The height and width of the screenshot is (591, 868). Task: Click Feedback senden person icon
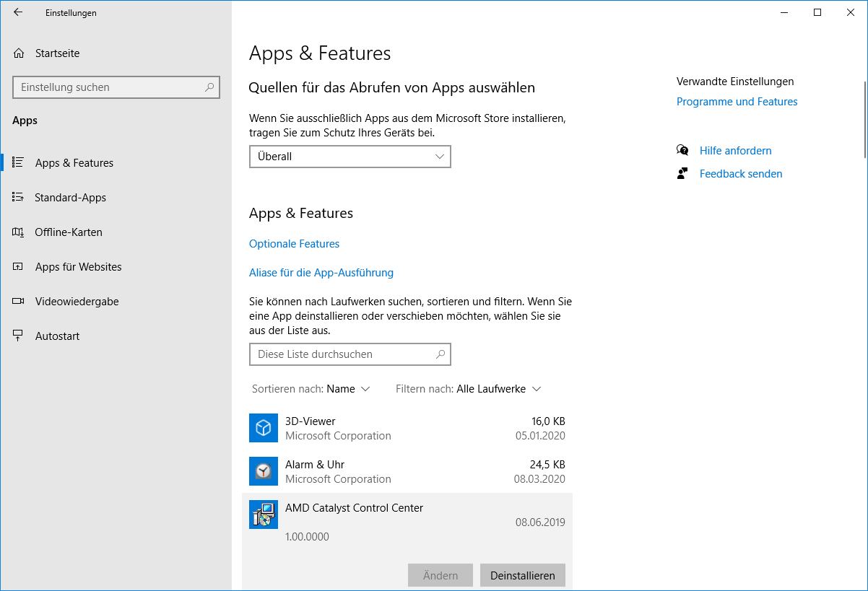(682, 173)
